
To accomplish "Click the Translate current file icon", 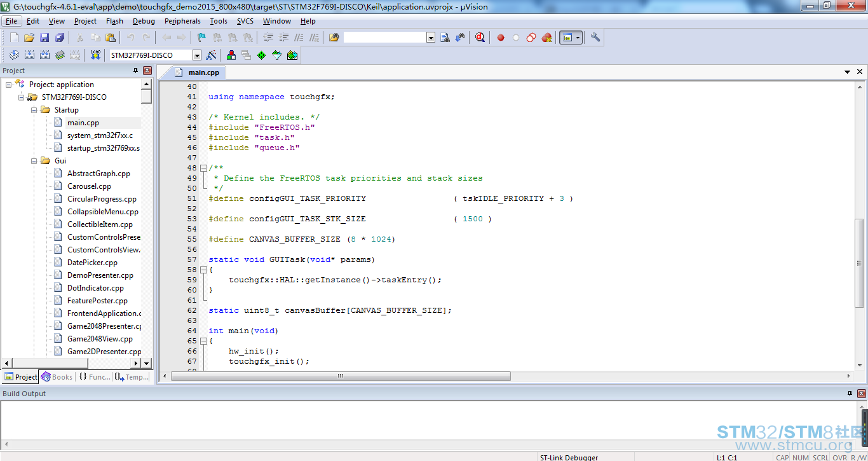I will (x=14, y=55).
